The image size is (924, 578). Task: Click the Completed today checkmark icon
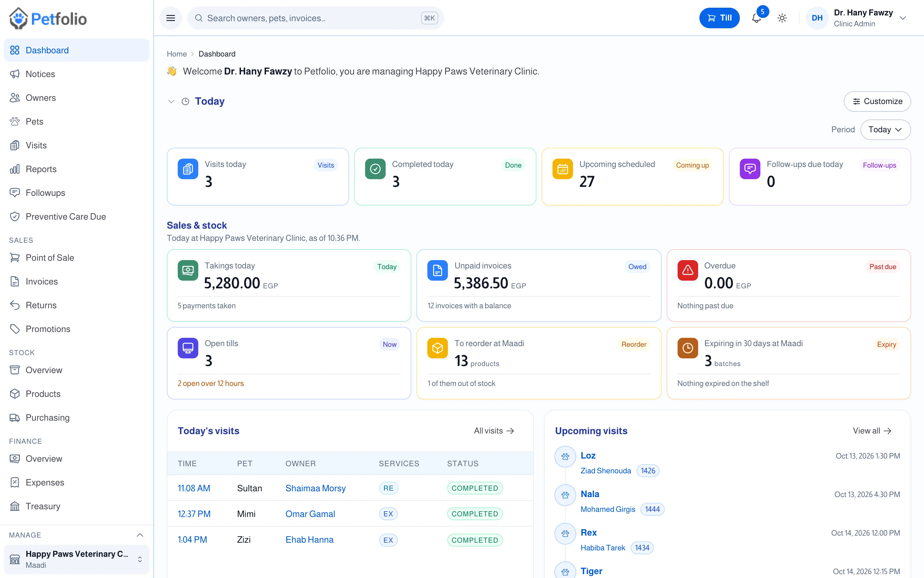point(375,169)
